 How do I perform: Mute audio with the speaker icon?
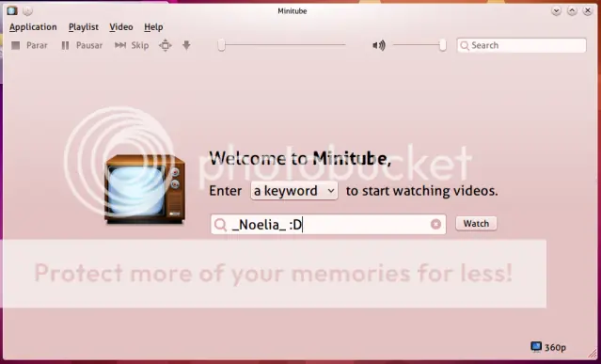coord(379,45)
